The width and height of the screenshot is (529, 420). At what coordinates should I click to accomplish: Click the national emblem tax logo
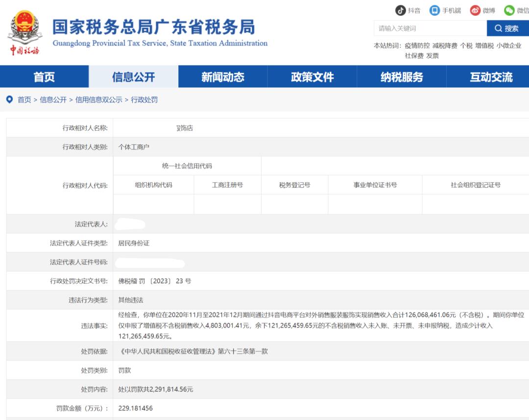tap(24, 33)
